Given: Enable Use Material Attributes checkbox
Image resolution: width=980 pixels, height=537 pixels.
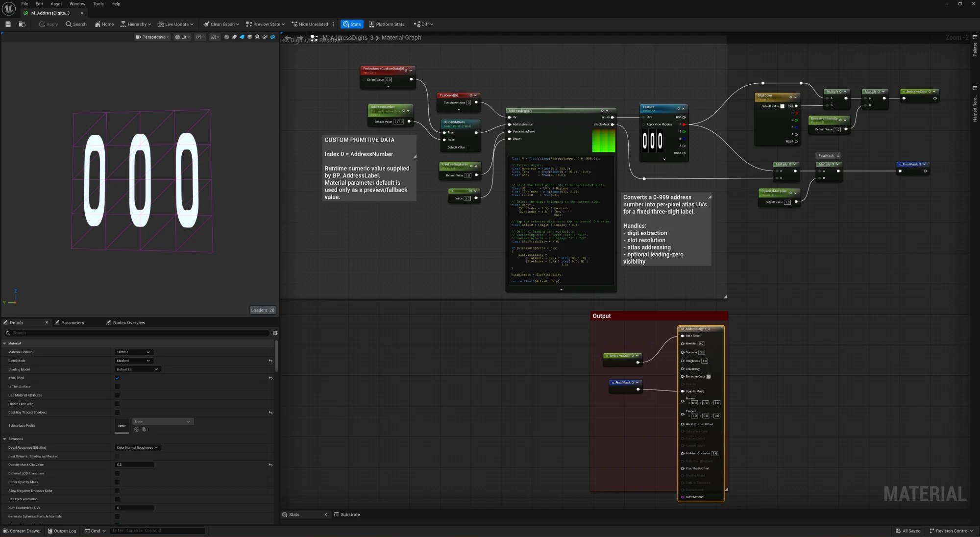Looking at the screenshot, I should click(x=117, y=395).
